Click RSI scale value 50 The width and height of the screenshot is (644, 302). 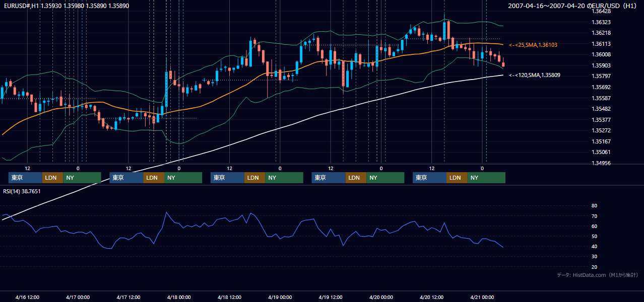(x=594, y=236)
